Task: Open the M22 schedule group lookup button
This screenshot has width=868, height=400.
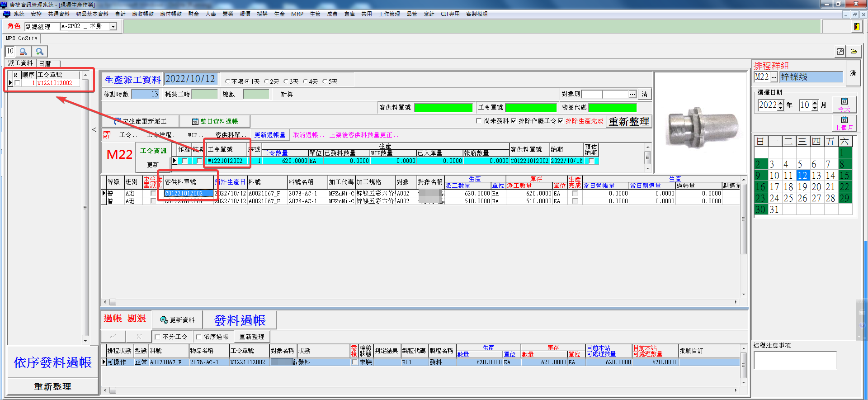Action: pyautogui.click(x=774, y=77)
